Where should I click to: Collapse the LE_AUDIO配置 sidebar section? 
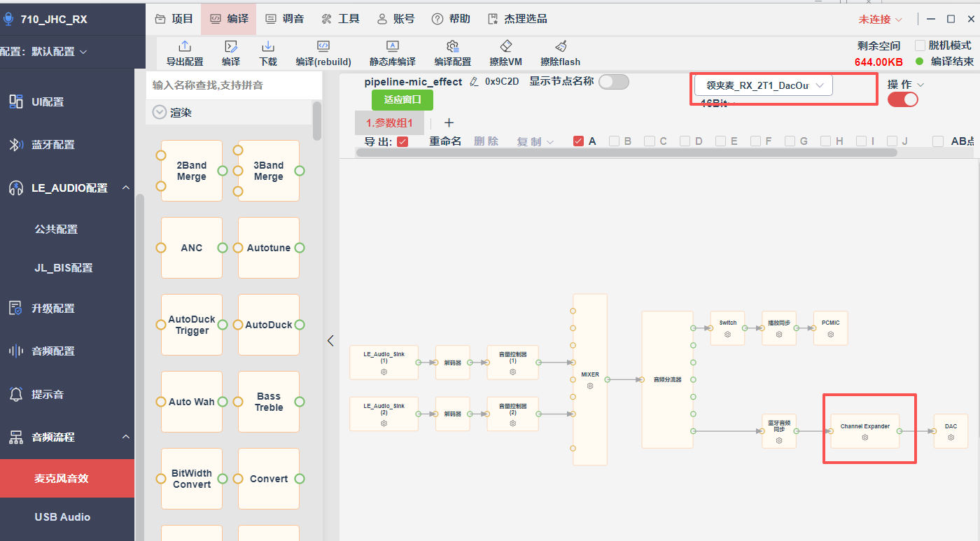coord(126,188)
